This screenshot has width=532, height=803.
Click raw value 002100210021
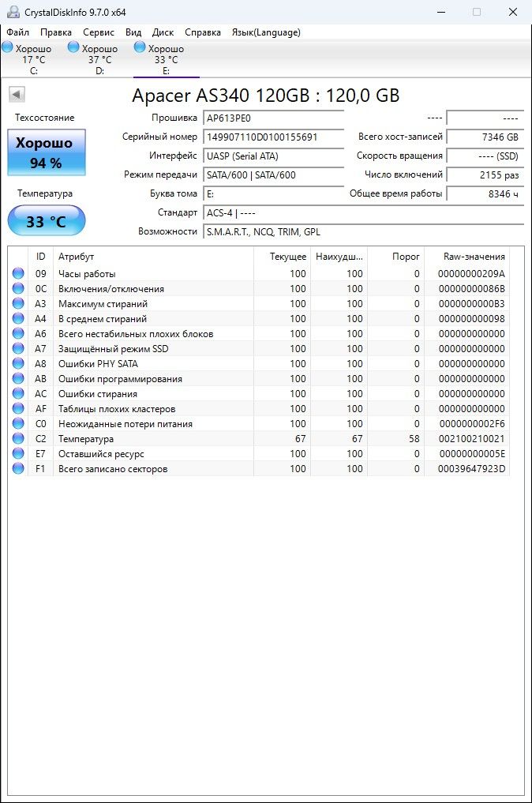click(471, 439)
